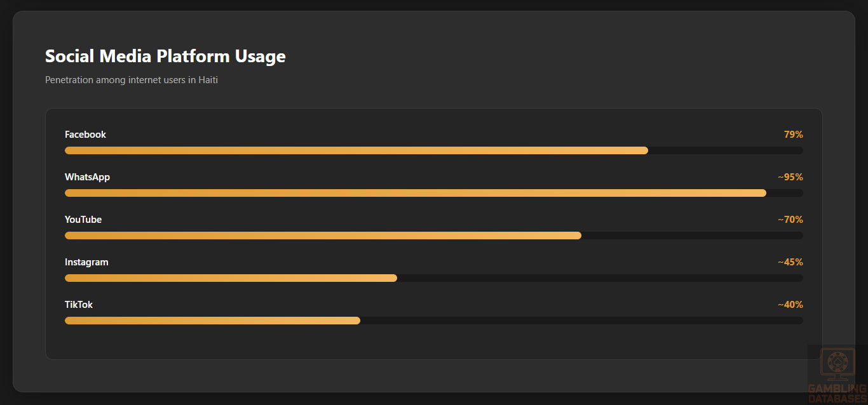Click the Instagram progress bar fill
This screenshot has height=405, width=868.
point(231,278)
